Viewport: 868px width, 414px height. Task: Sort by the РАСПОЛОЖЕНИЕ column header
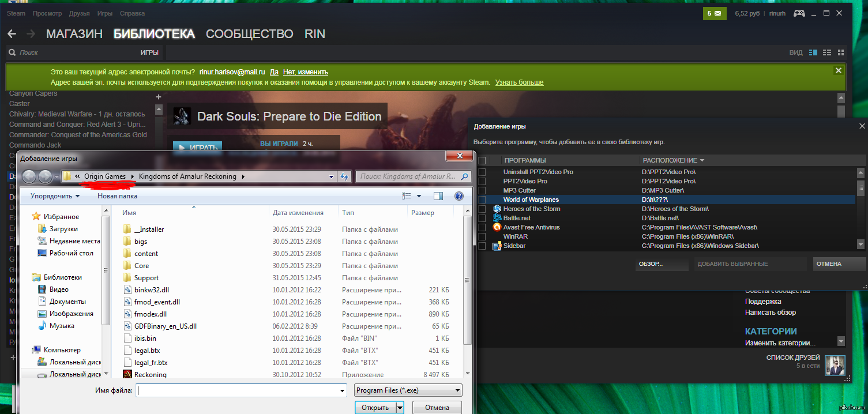(x=673, y=160)
